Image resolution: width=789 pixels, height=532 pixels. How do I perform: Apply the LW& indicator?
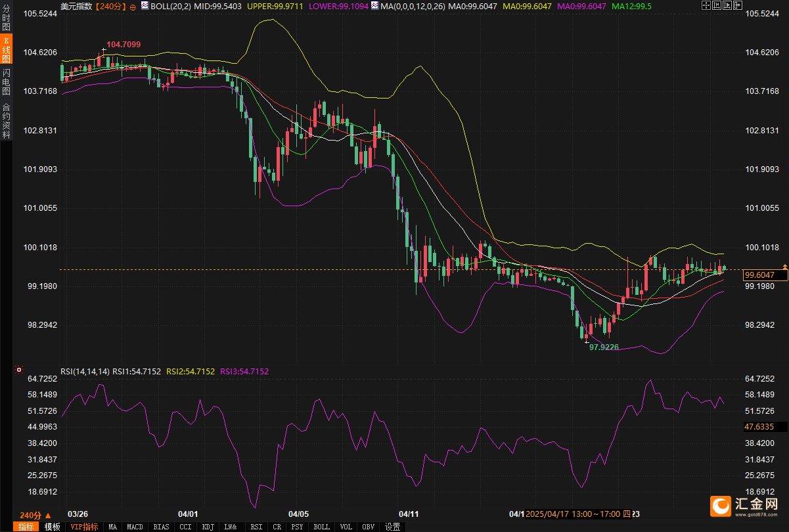pos(231,527)
